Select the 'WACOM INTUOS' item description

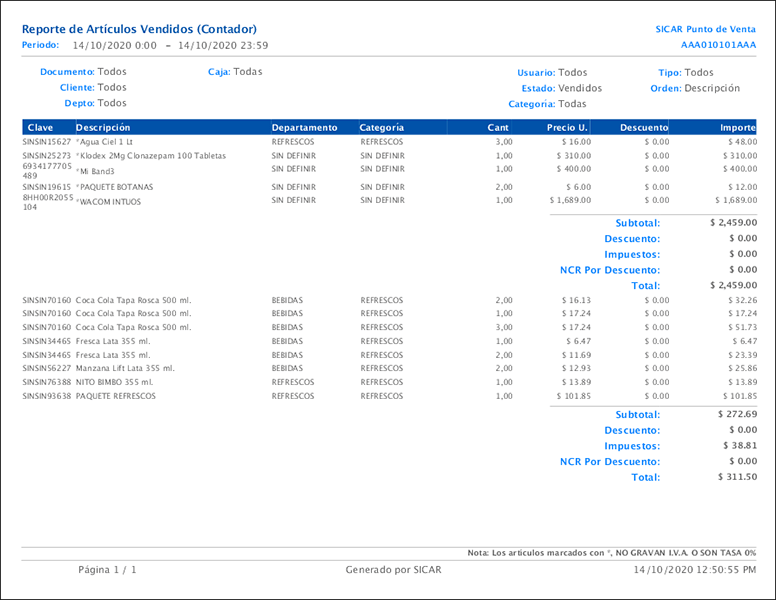pos(110,202)
